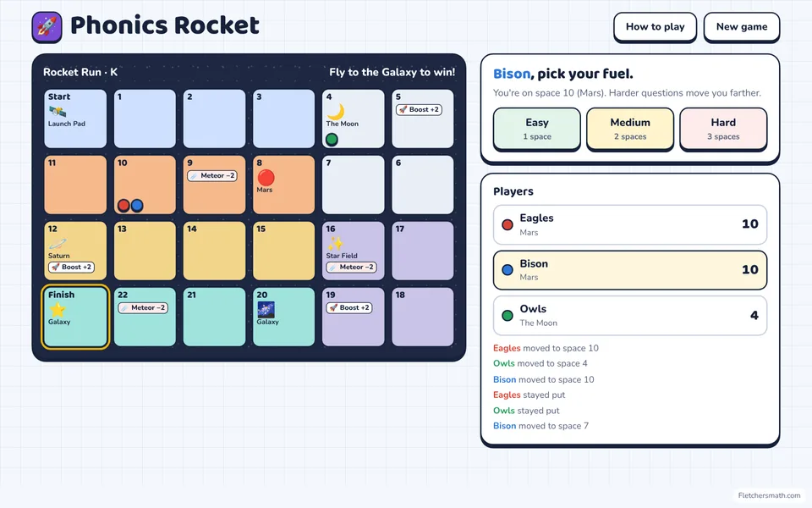This screenshot has height=508, width=812.
Task: Click 'Fly to the Galaxy to win!' text
Action: click(x=392, y=72)
